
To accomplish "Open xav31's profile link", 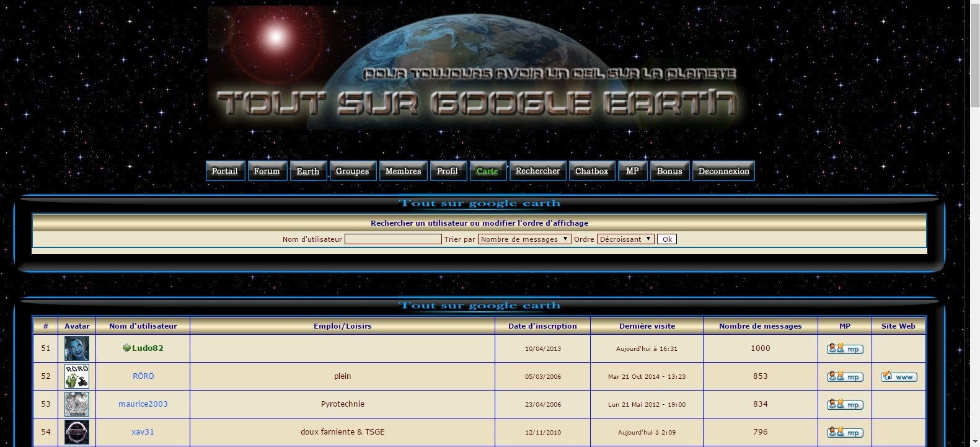I will pos(143,432).
